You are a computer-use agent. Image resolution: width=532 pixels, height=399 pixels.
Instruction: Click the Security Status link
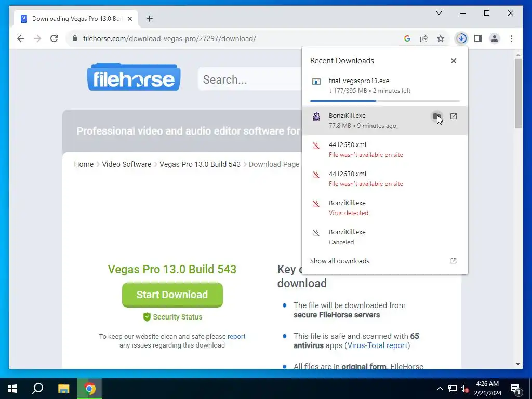click(x=172, y=317)
